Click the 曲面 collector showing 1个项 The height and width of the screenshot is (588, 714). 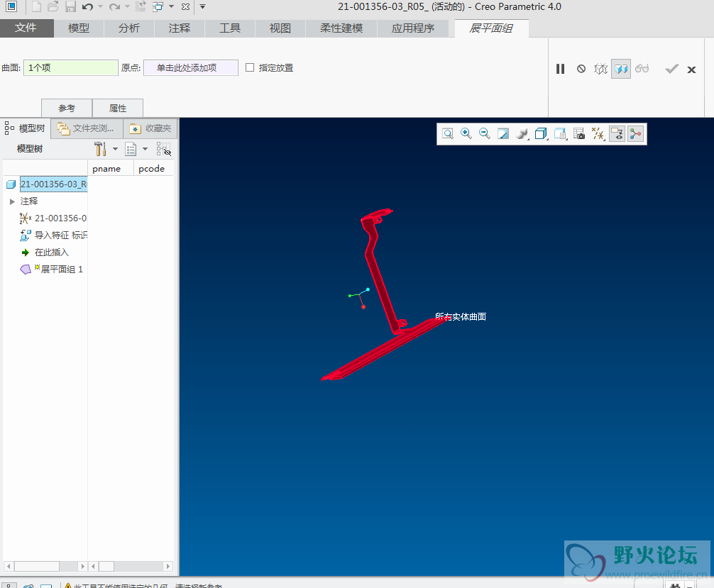pos(70,68)
